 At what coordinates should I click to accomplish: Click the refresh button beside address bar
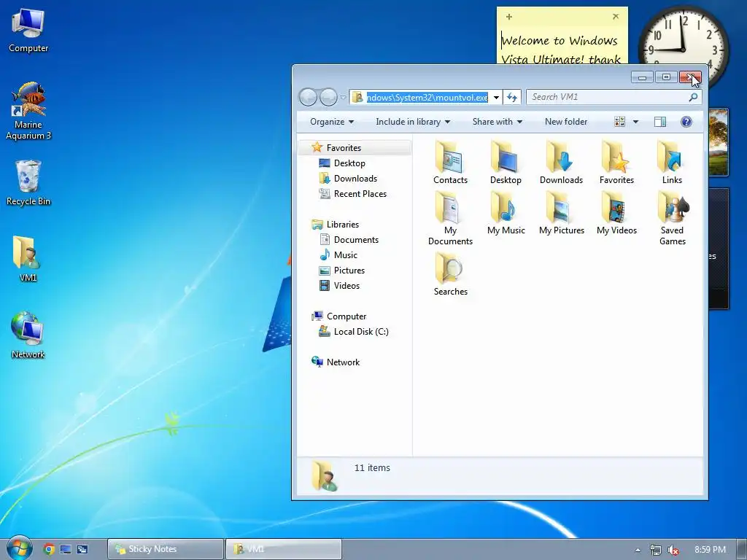512,97
